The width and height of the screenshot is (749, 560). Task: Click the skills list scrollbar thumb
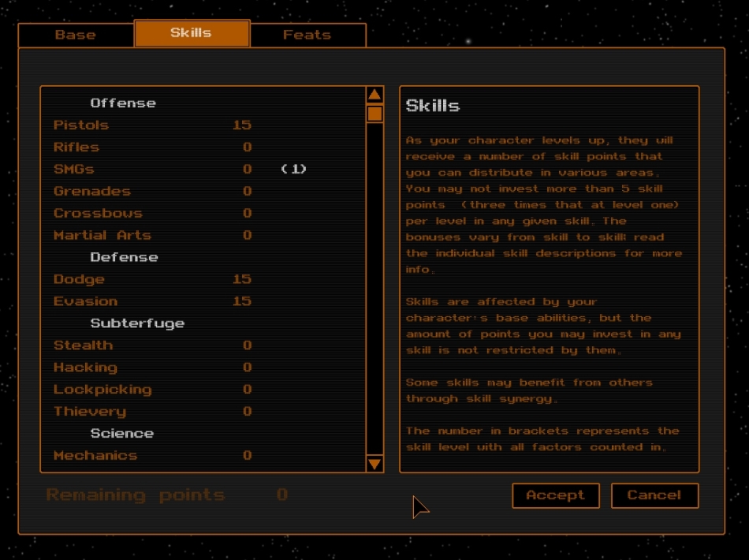pyautogui.click(x=374, y=114)
